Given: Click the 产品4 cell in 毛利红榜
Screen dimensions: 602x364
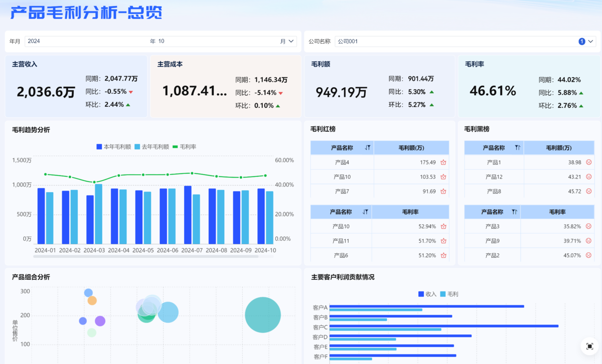Looking at the screenshot, I should click(x=342, y=162).
